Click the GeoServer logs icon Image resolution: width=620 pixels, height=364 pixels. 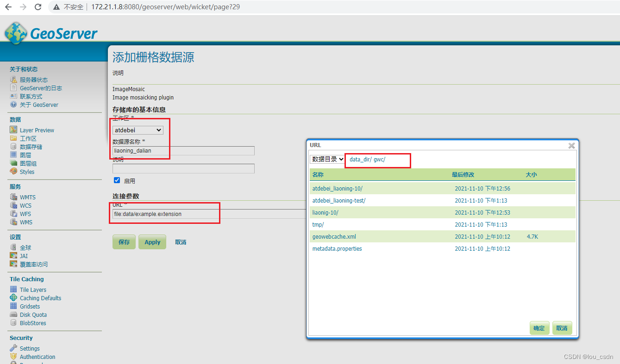(x=13, y=88)
